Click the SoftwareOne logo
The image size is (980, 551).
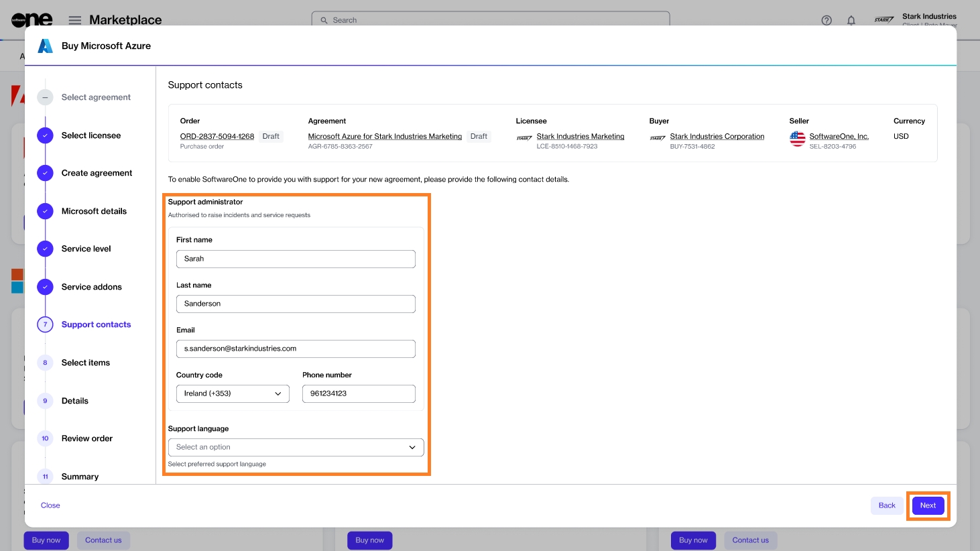click(32, 19)
